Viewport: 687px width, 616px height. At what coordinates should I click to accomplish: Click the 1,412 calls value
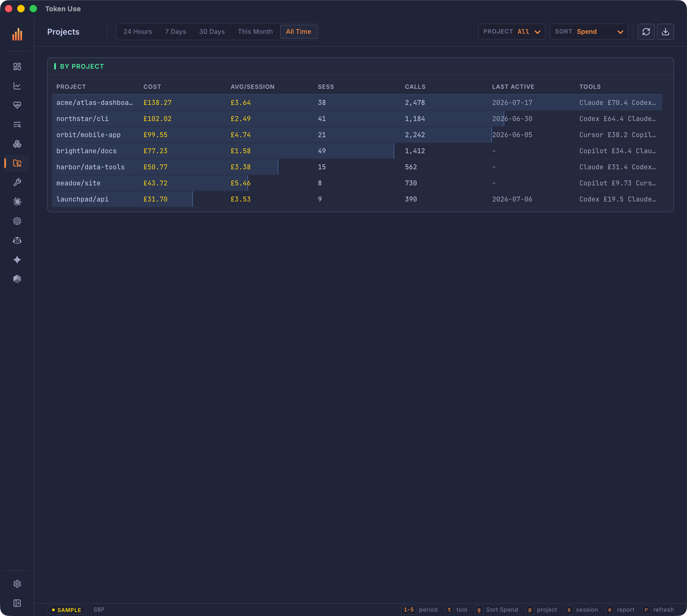click(415, 151)
